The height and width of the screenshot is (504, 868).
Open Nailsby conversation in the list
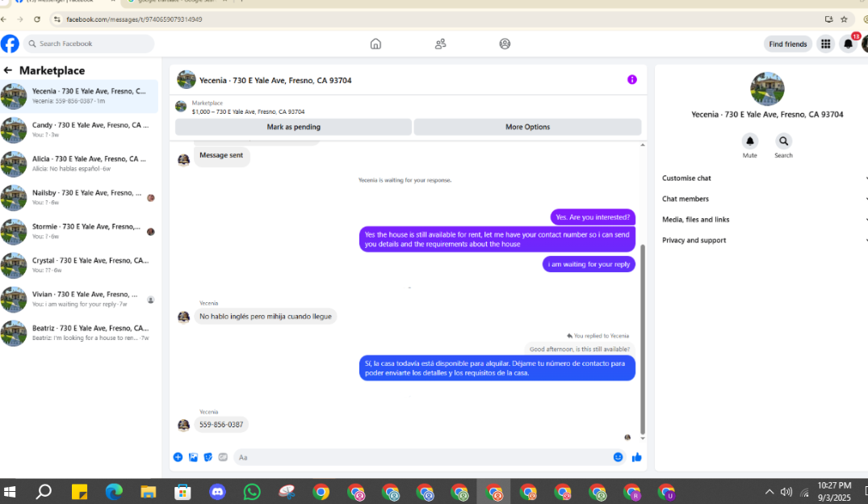pos(79,197)
